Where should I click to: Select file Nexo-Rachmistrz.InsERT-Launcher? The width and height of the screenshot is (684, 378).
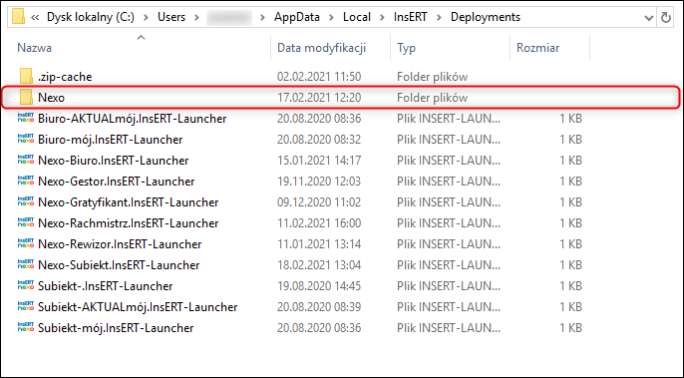[128, 223]
